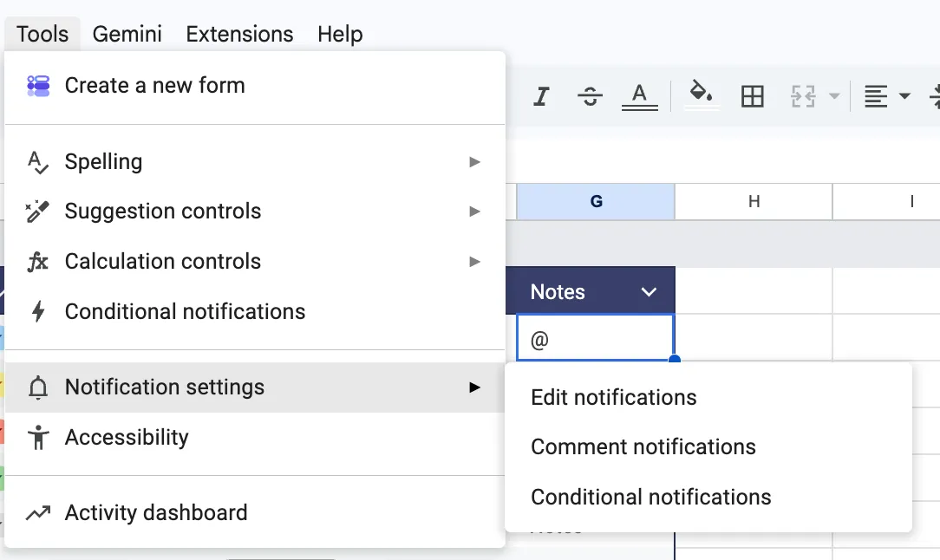Expand the Spelling submenu arrow
The image size is (940, 560).
[475, 162]
